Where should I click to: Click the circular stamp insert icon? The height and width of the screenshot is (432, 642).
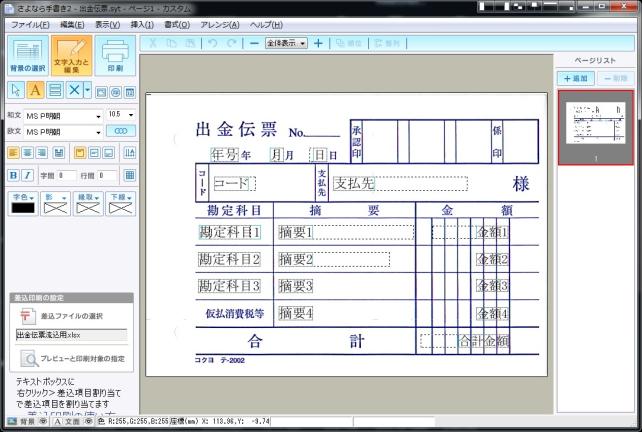(x=115, y=93)
